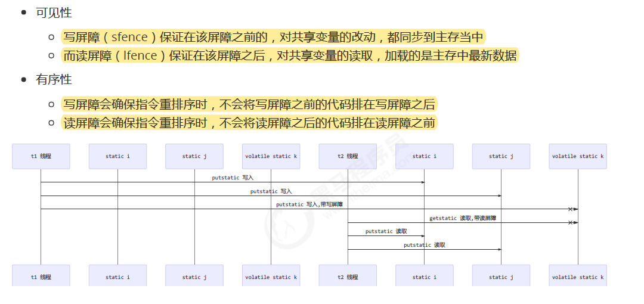Click top-row static j box between static i and volatile static k, t2 side
The image size is (644, 304).
(x=501, y=156)
